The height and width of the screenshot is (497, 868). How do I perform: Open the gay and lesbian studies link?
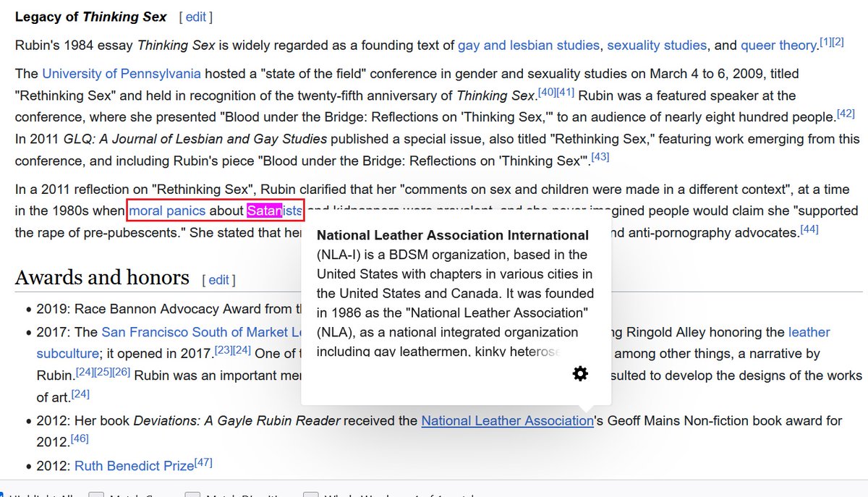pos(529,46)
